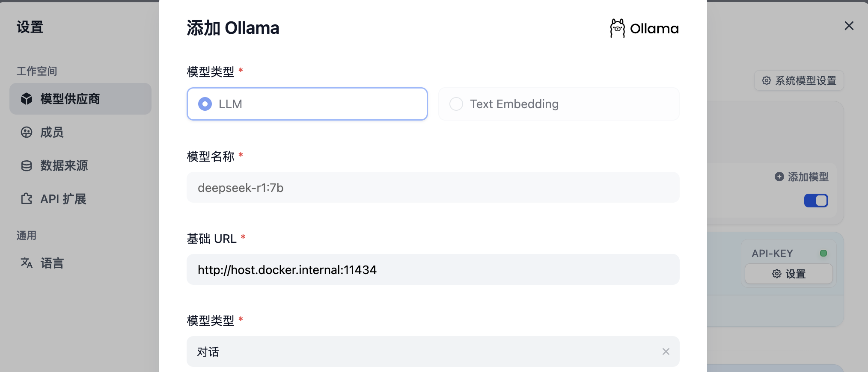The width and height of the screenshot is (868, 372).
Task: Go to 数据来源 settings section
Action: 64,165
